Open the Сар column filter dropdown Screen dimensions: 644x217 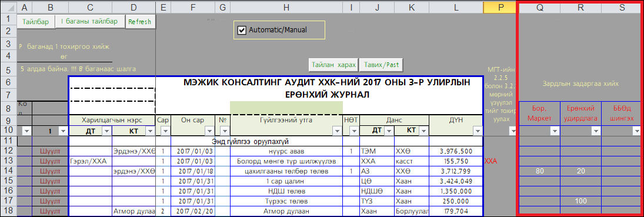click(165, 131)
